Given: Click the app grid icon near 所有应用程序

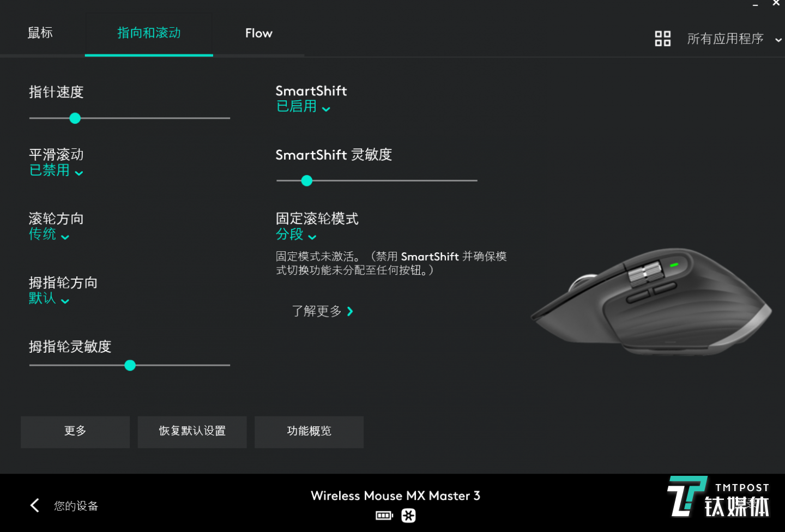Looking at the screenshot, I should (662, 39).
